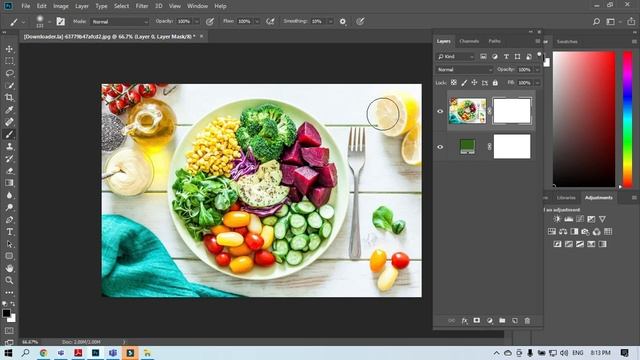640x360 pixels.
Task: Select the Pen tool
Action: click(9, 220)
